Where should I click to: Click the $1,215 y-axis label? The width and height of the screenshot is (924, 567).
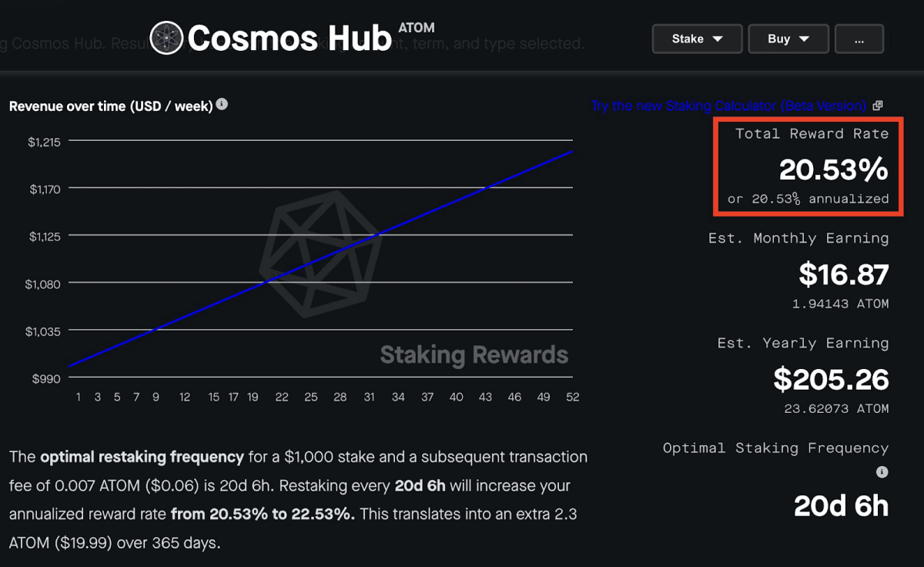(44, 142)
